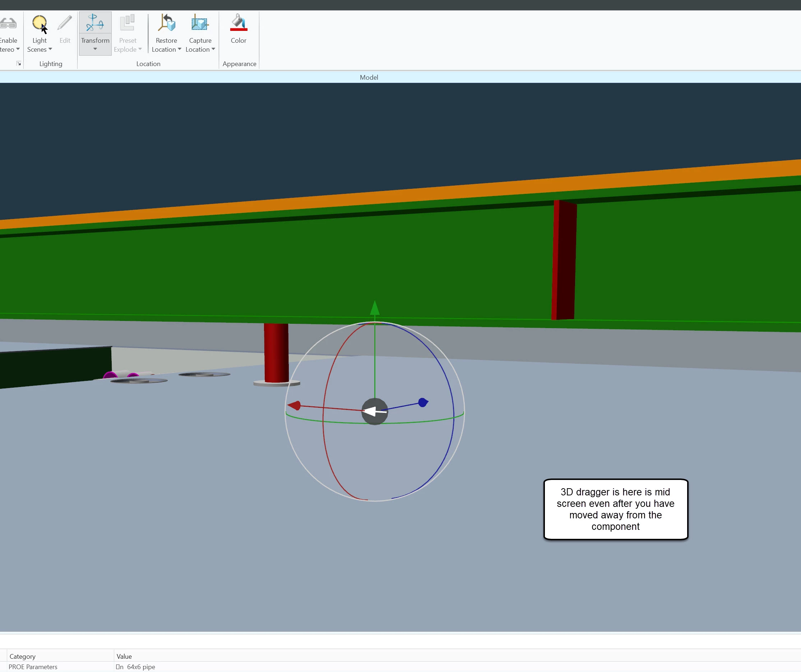The width and height of the screenshot is (801, 672).
Task: Click the Restore Location icon
Action: 166,23
